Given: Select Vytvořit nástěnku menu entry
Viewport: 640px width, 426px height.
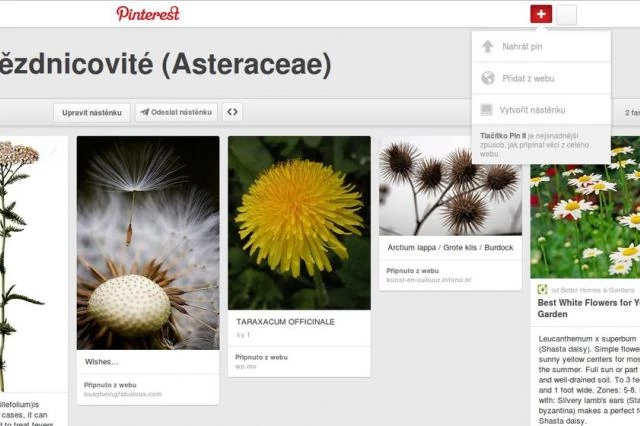Looking at the screenshot, I should coord(541,110).
